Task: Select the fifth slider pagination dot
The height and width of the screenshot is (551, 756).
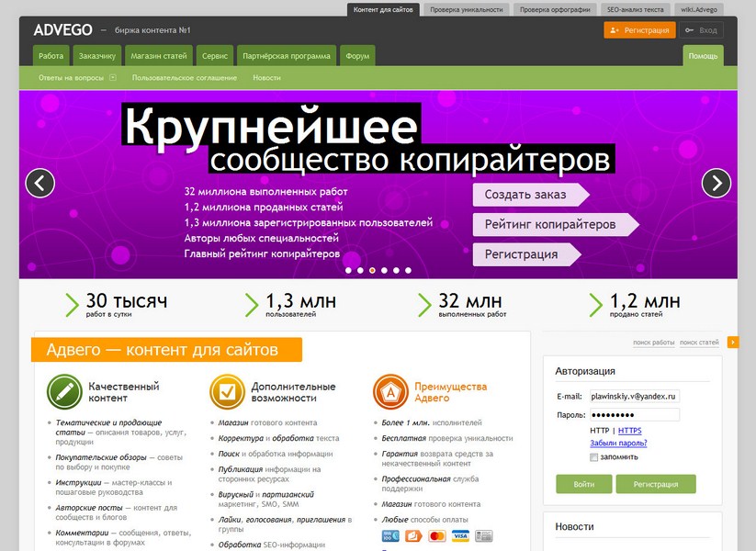Action: [x=396, y=270]
